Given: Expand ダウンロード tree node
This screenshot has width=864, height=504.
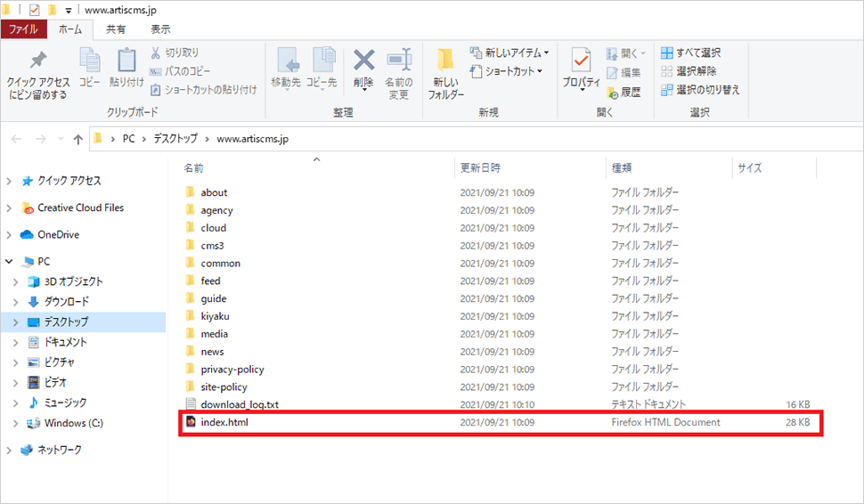Looking at the screenshot, I should (x=15, y=302).
